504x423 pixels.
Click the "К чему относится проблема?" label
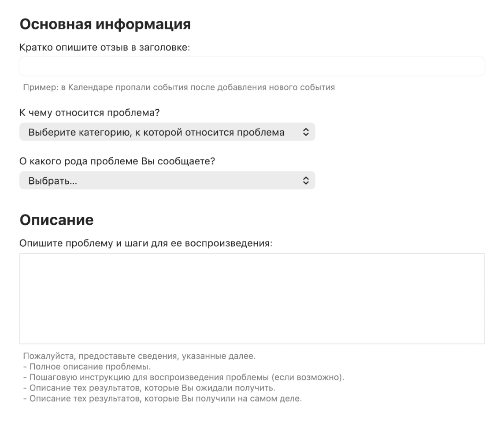pyautogui.click(x=89, y=113)
